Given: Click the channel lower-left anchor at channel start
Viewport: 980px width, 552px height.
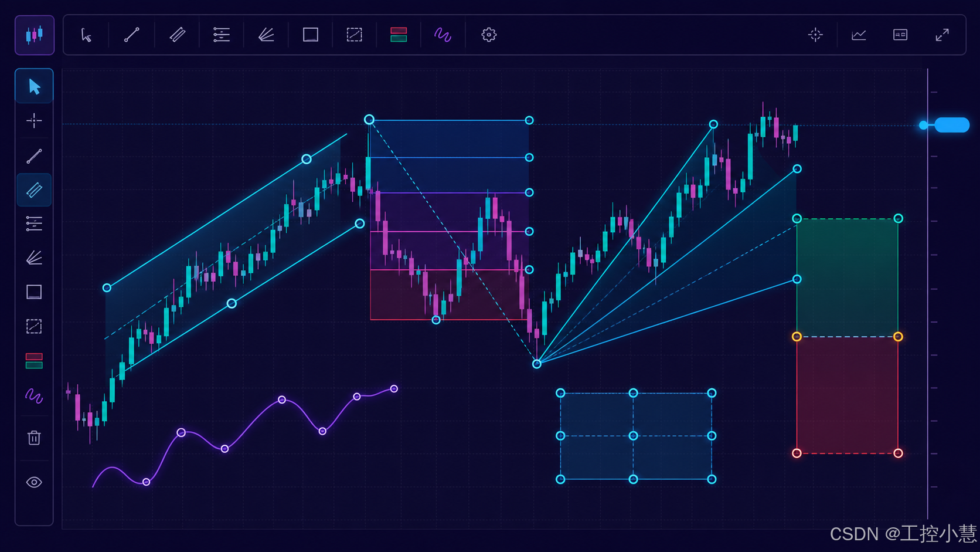Looking at the screenshot, I should point(107,288).
